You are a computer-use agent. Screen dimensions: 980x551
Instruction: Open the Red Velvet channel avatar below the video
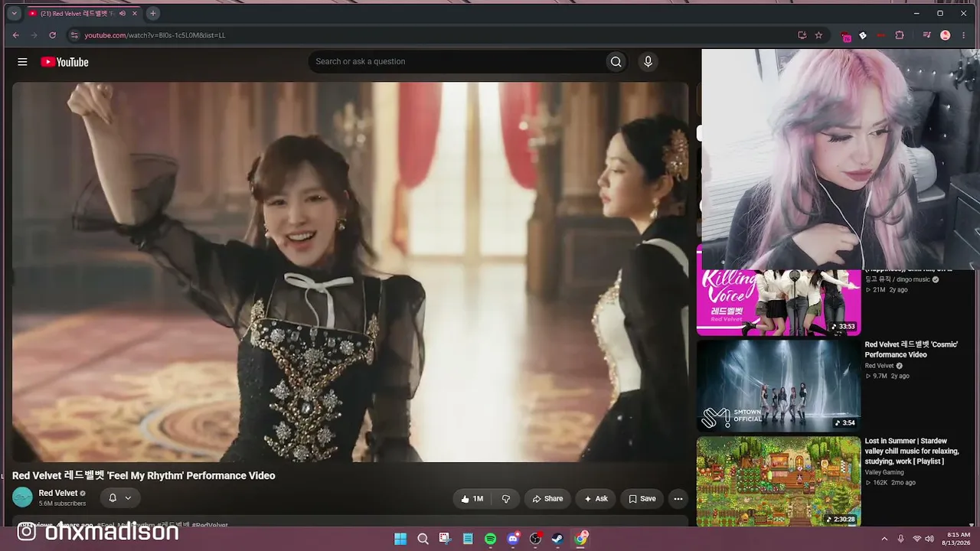(23, 497)
